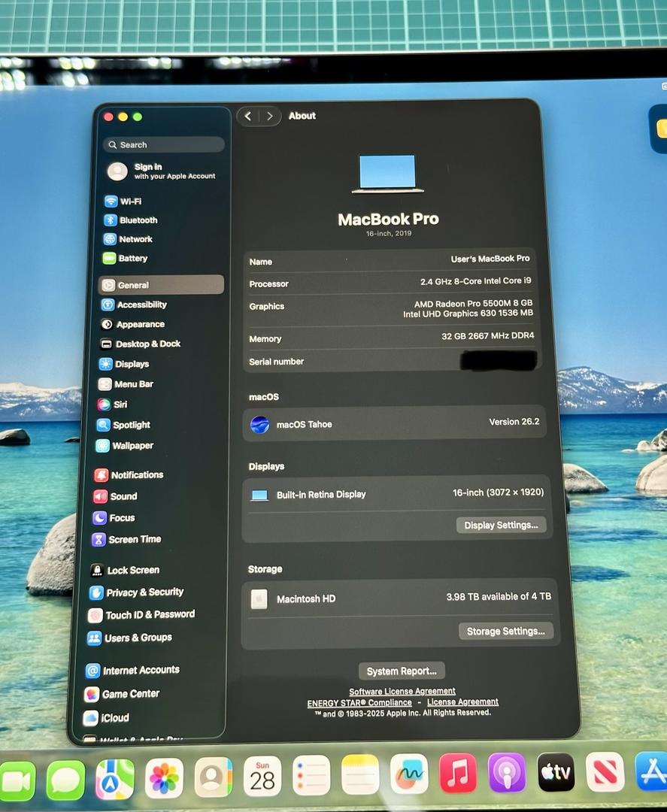Go back with the left chevron

click(x=248, y=116)
